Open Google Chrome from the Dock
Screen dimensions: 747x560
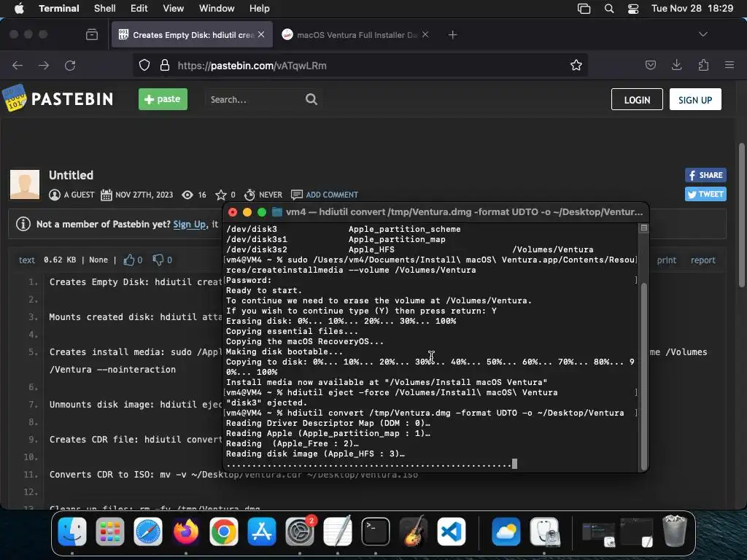point(223,532)
